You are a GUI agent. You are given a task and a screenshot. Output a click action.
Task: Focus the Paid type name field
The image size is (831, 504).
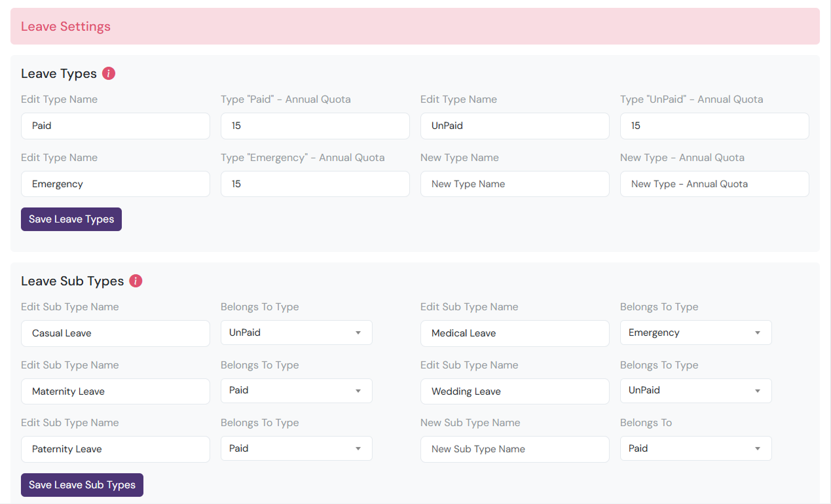[115, 126]
